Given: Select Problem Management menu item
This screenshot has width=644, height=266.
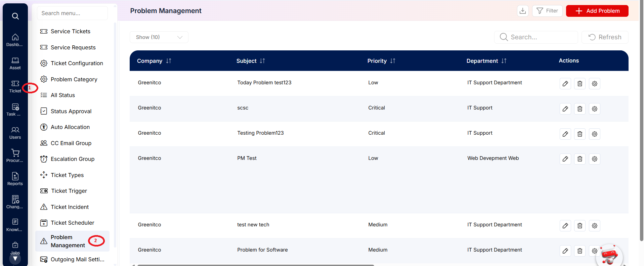Looking at the screenshot, I should point(72,241).
